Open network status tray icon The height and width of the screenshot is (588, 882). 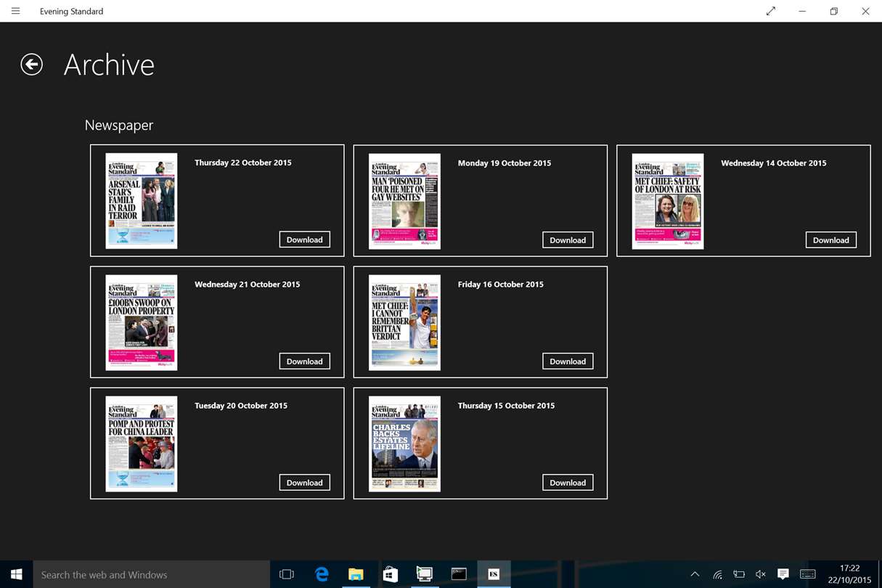point(717,574)
